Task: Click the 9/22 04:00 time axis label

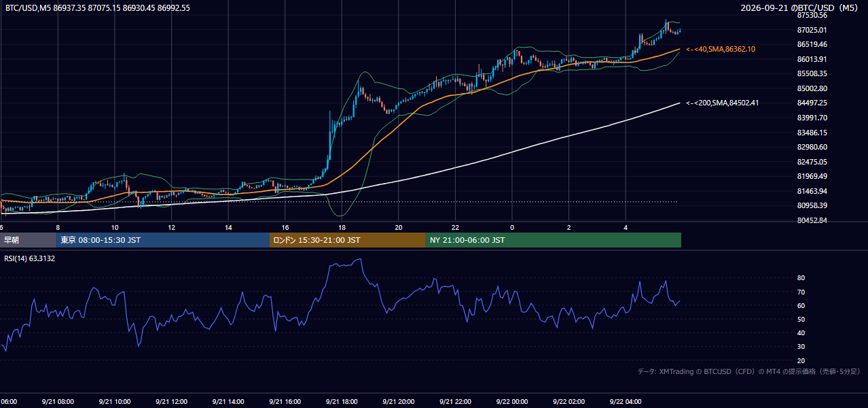Action: coord(626,402)
